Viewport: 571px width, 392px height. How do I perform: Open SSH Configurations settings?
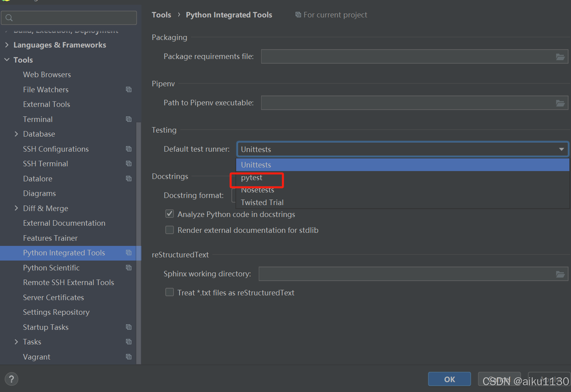coord(56,149)
